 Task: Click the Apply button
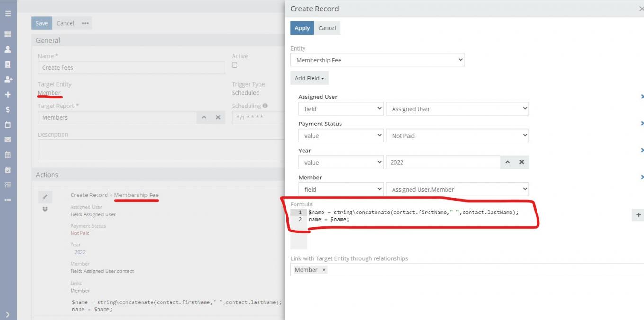pos(302,28)
